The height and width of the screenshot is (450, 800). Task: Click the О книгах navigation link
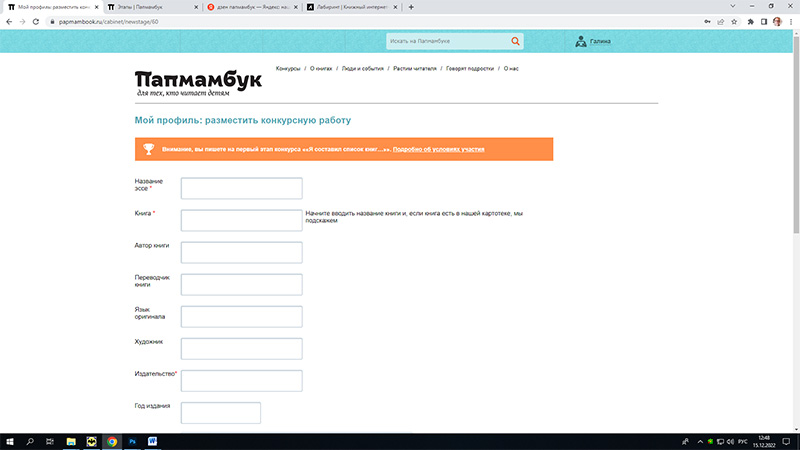click(x=322, y=68)
